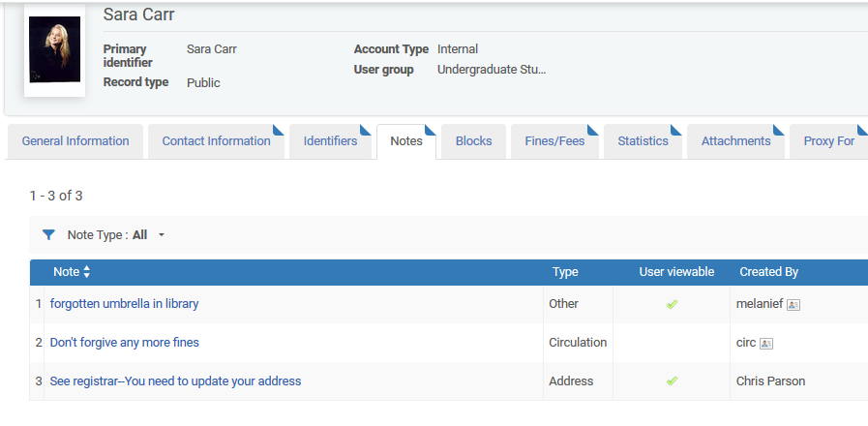Screen dimensions: 868x426
Task: Click the user card icon beside melanief
Action: point(793,304)
